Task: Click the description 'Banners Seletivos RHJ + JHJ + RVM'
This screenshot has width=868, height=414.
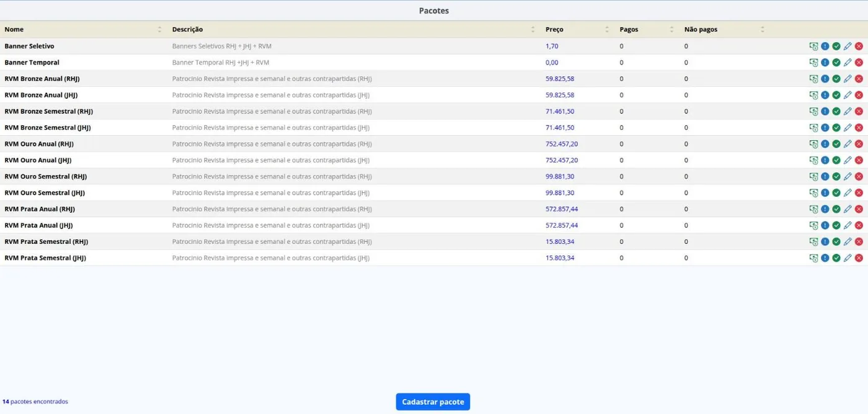Action: 222,46
